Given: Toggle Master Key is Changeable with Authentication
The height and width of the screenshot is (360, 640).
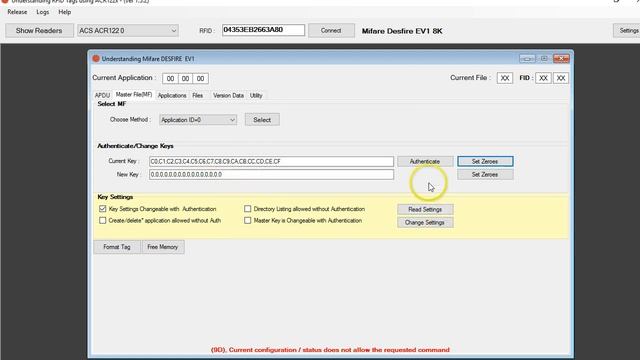Looking at the screenshot, I should (x=247, y=220).
